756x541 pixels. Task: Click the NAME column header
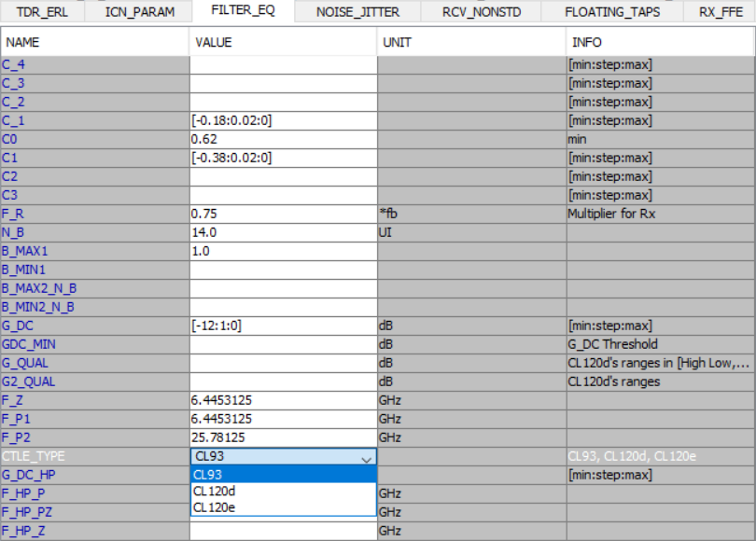pos(94,42)
